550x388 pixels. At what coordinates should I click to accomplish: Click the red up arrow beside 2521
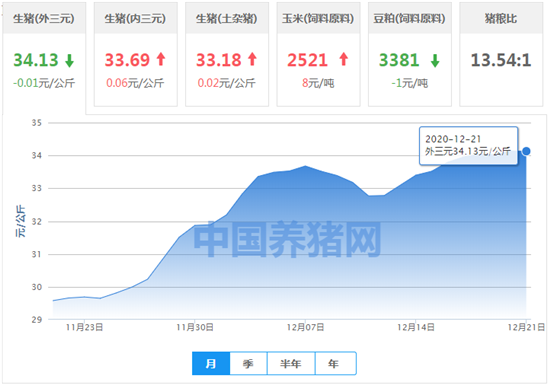coord(344,59)
